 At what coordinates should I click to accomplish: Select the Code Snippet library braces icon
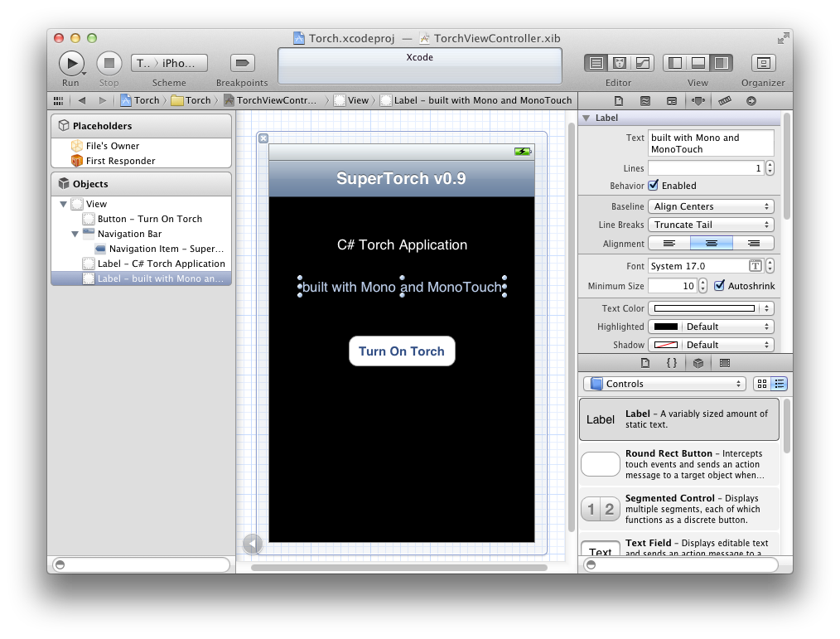click(x=671, y=363)
